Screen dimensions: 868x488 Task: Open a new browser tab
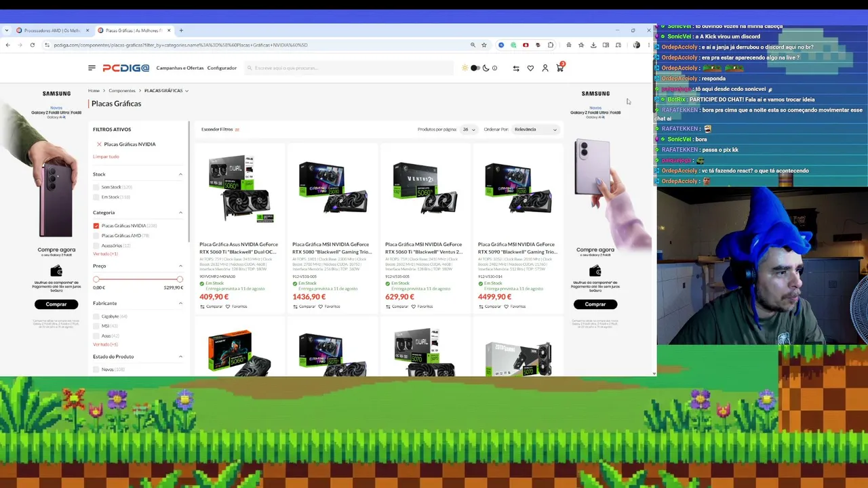[x=181, y=30]
